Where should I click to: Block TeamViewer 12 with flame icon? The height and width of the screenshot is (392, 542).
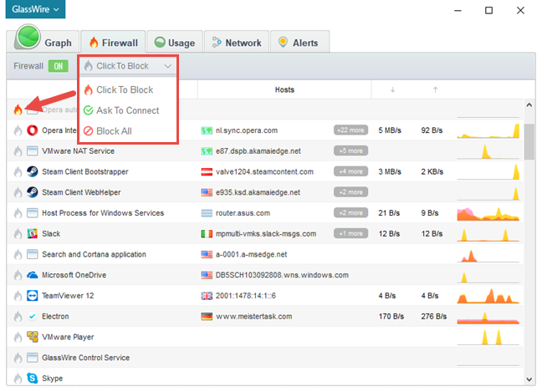18,296
